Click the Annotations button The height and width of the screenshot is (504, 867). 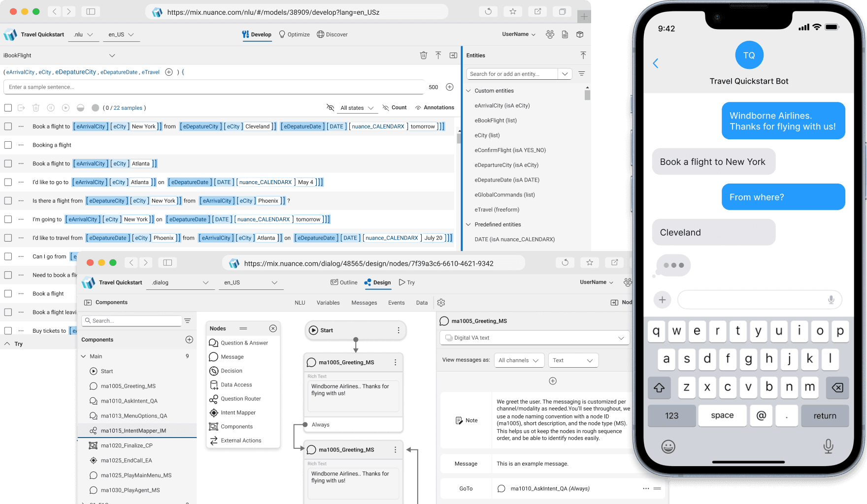(434, 108)
